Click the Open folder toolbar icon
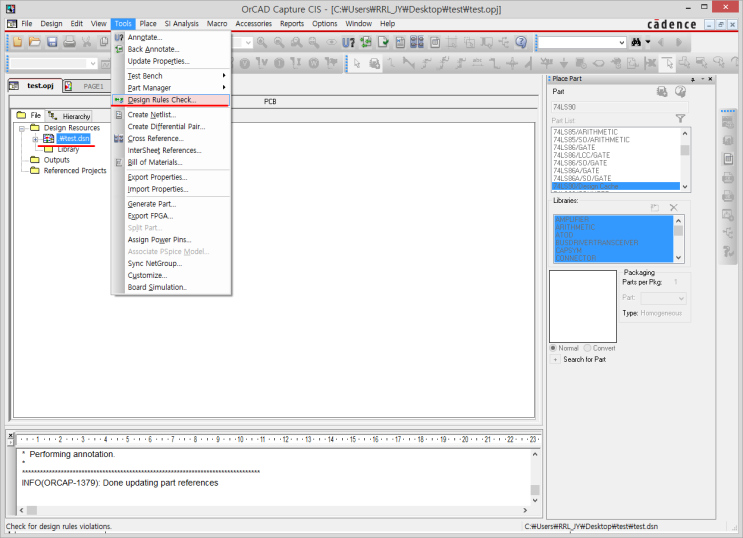This screenshot has height=538, width=743. pyautogui.click(x=35, y=42)
